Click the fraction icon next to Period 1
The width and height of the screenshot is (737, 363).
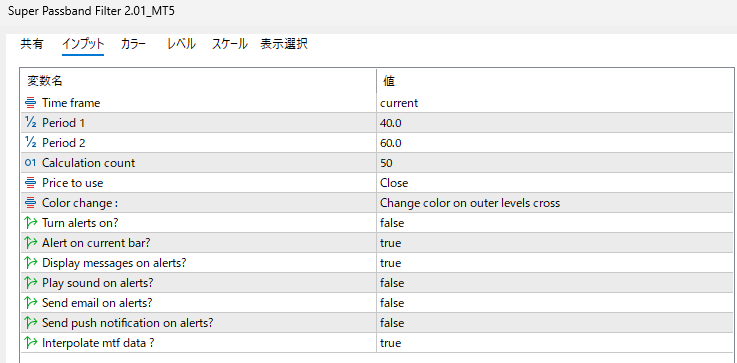tap(31, 123)
